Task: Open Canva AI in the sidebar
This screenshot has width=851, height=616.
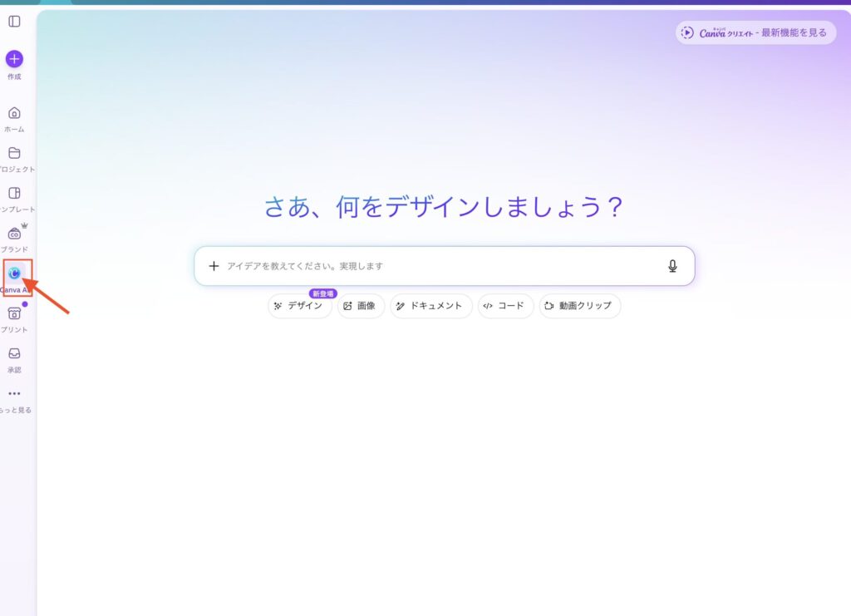Action: (x=14, y=274)
